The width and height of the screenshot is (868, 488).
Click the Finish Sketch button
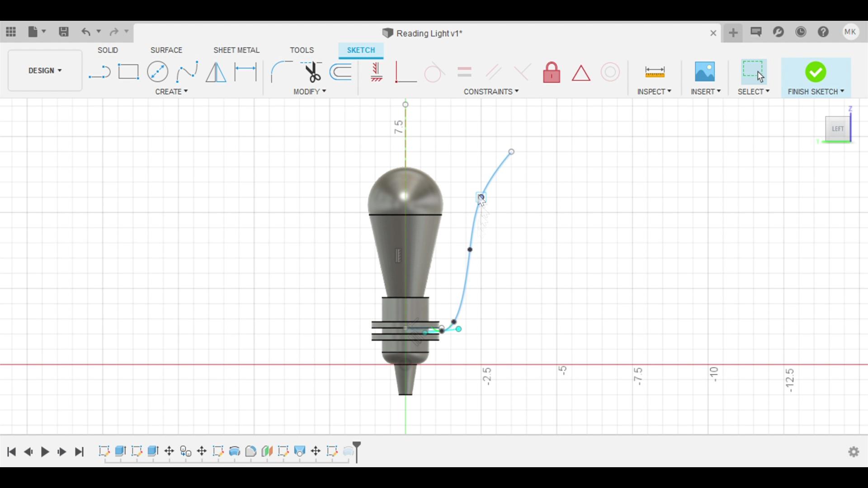816,72
